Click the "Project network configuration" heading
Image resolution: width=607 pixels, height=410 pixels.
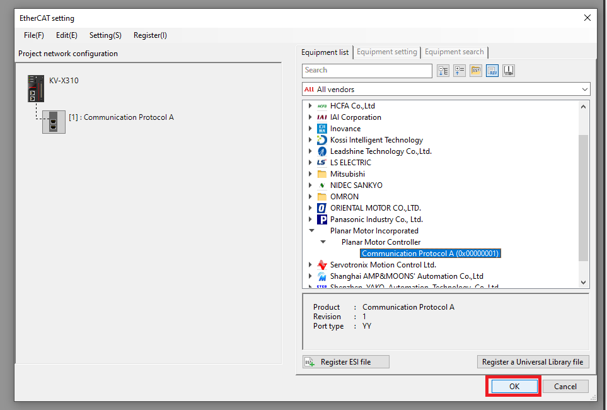click(x=68, y=53)
